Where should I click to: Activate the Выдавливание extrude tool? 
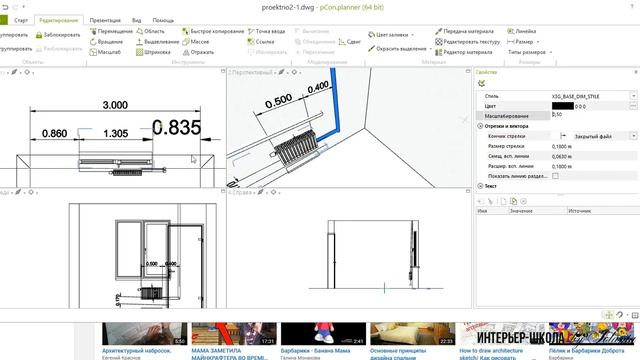coord(158,42)
